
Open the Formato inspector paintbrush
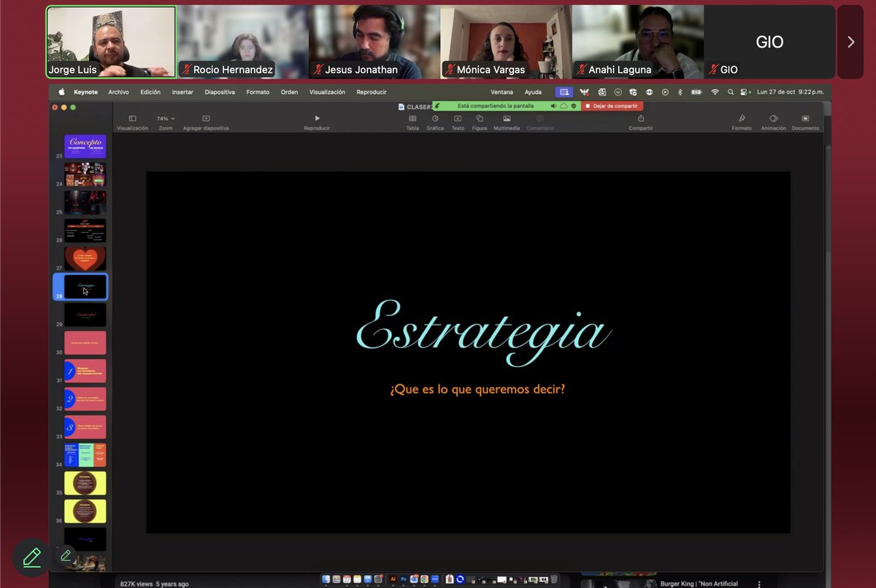(742, 118)
